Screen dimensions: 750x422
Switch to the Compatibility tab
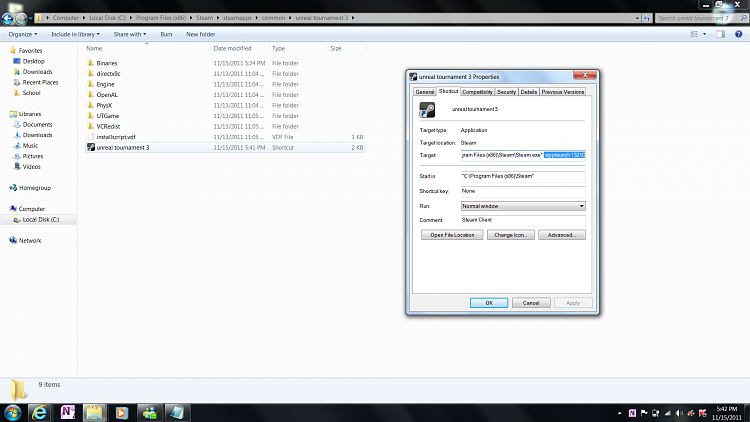pos(477,92)
